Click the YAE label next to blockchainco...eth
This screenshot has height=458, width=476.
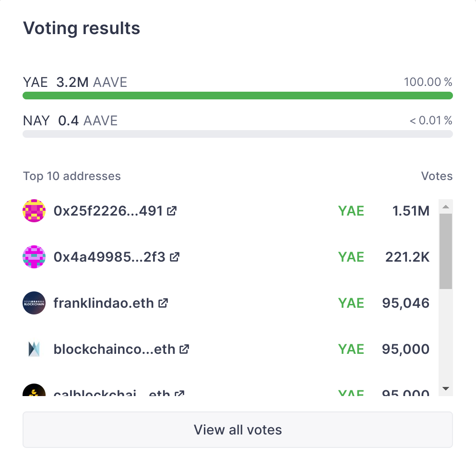click(351, 349)
